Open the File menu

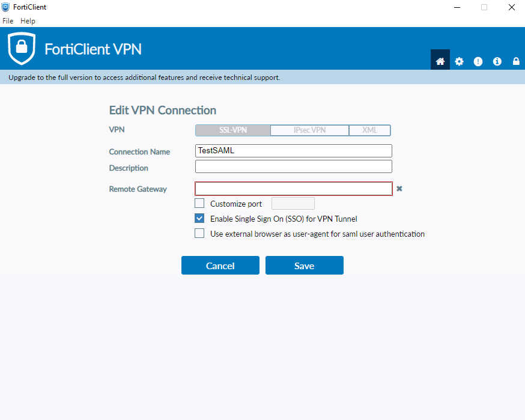[x=8, y=20]
